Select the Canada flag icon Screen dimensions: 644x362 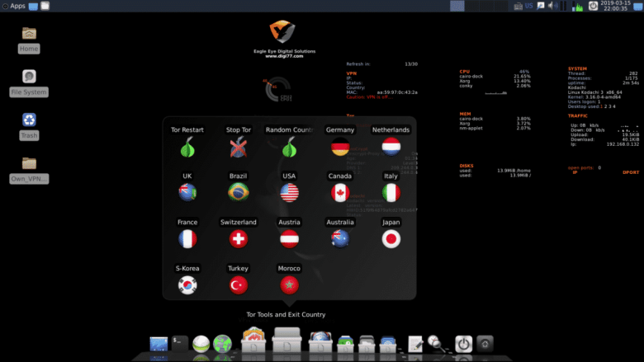click(x=339, y=192)
